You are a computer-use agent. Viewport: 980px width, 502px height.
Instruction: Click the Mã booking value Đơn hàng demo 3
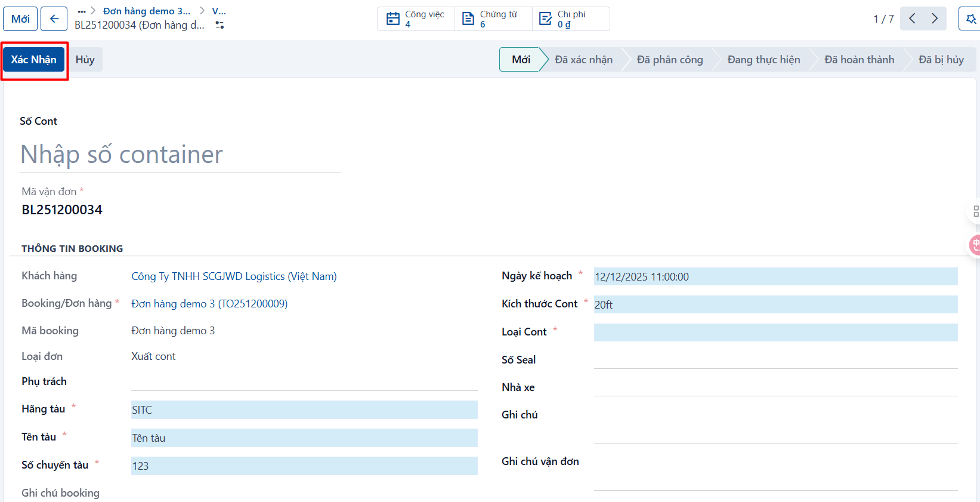pos(173,331)
